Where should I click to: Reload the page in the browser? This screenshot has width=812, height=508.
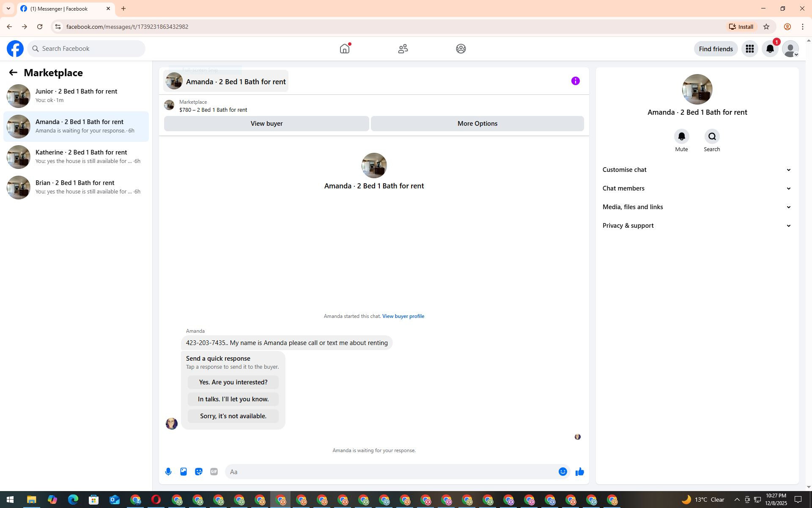tap(40, 27)
